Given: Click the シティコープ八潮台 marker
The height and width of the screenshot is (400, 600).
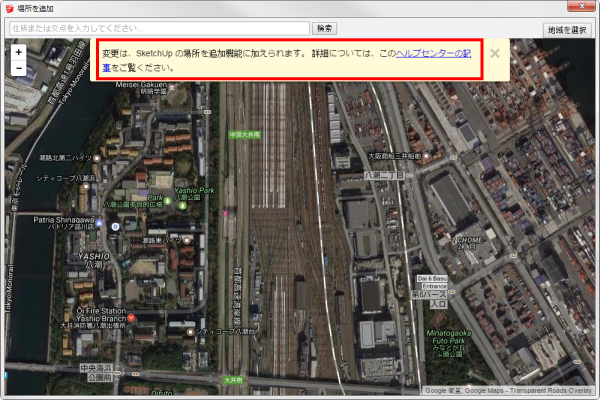Looking at the screenshot, I should (190, 332).
